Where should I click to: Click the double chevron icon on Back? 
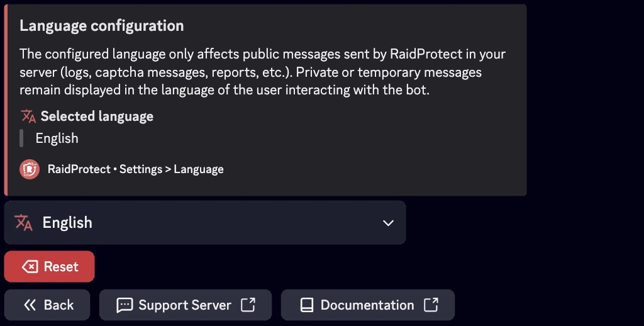pyautogui.click(x=30, y=305)
